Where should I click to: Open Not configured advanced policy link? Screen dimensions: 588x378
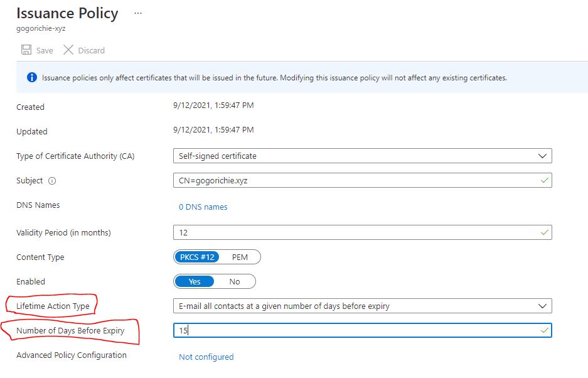point(206,357)
